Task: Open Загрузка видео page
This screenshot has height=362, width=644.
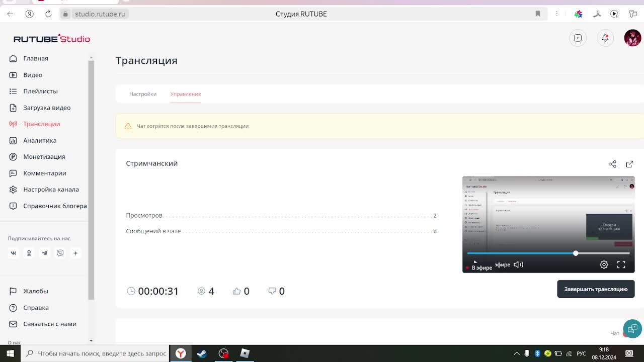Action: (x=46, y=108)
